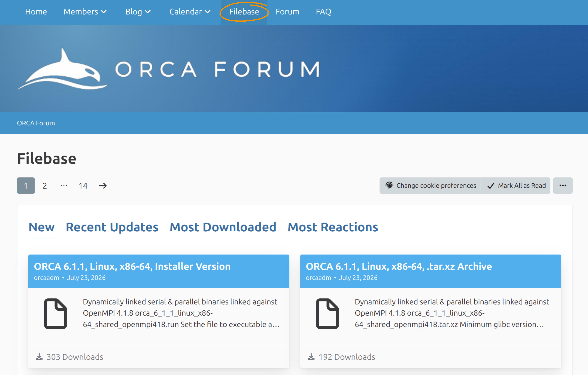588x375 pixels.
Task: Click the ORCA FORUM banner title text
Action: 217,69
